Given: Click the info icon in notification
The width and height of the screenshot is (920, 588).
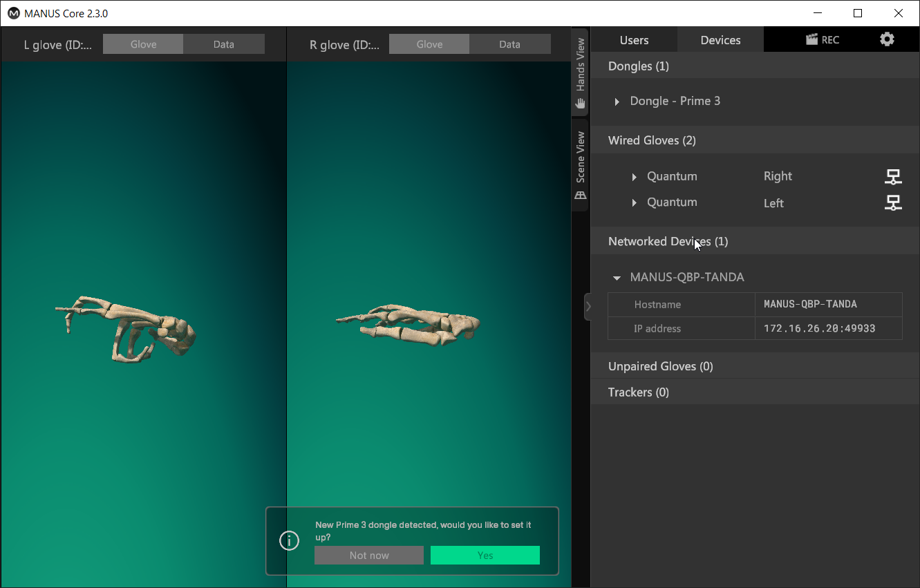Looking at the screenshot, I should pos(289,540).
